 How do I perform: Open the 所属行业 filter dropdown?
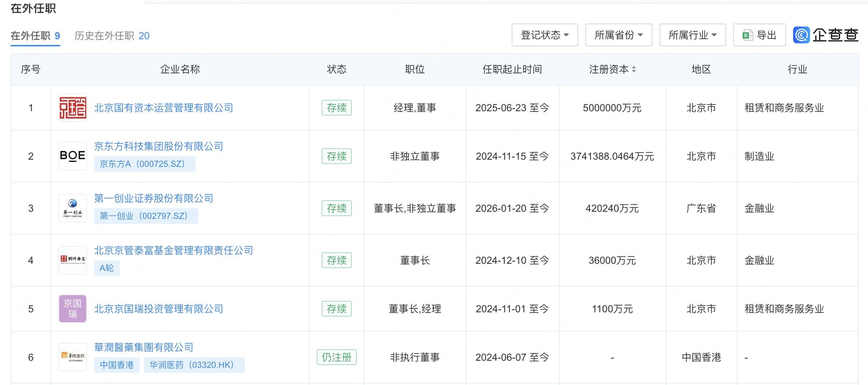coord(692,35)
